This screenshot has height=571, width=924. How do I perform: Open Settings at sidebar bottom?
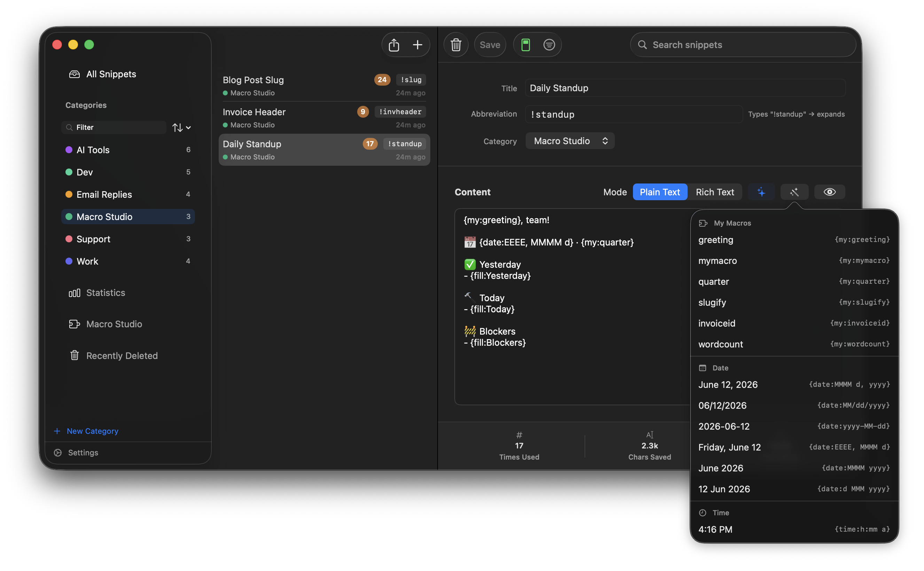76,452
